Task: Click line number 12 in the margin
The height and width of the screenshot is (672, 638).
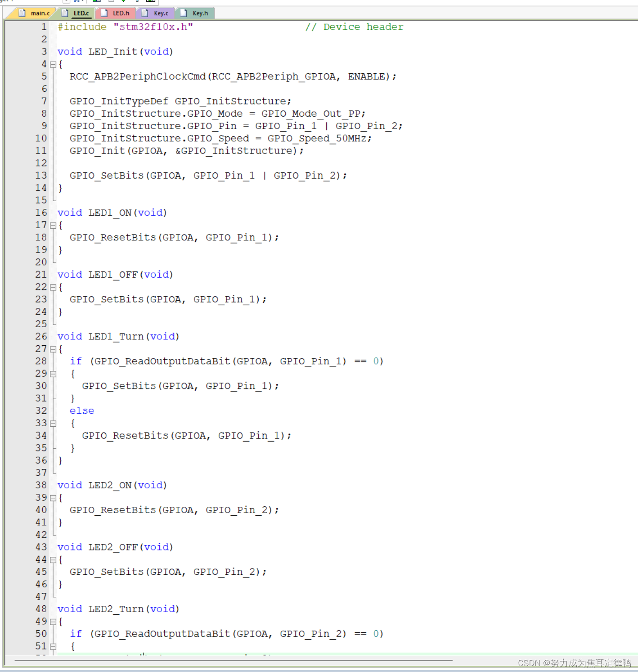Action: coord(41,163)
